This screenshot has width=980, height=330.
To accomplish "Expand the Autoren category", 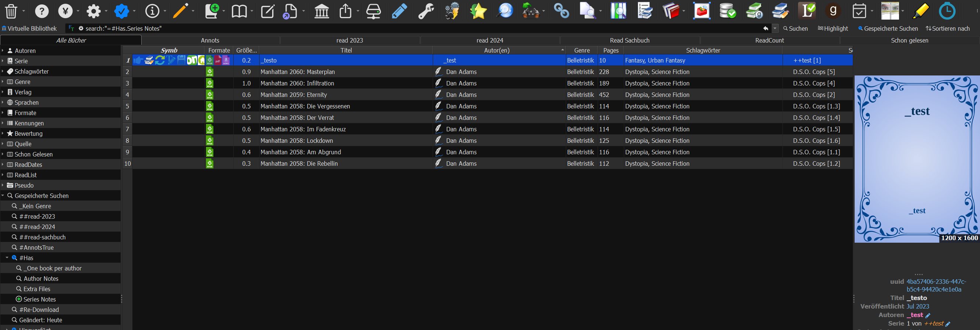I will point(3,51).
